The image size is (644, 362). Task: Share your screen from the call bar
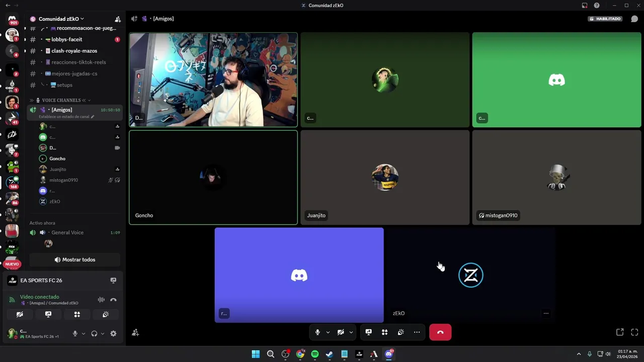[368, 332]
